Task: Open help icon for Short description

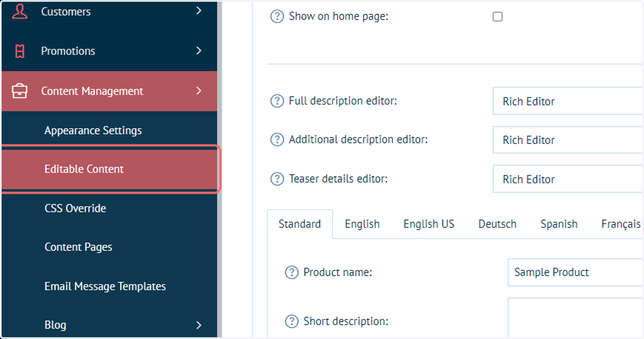Action: 291,321
